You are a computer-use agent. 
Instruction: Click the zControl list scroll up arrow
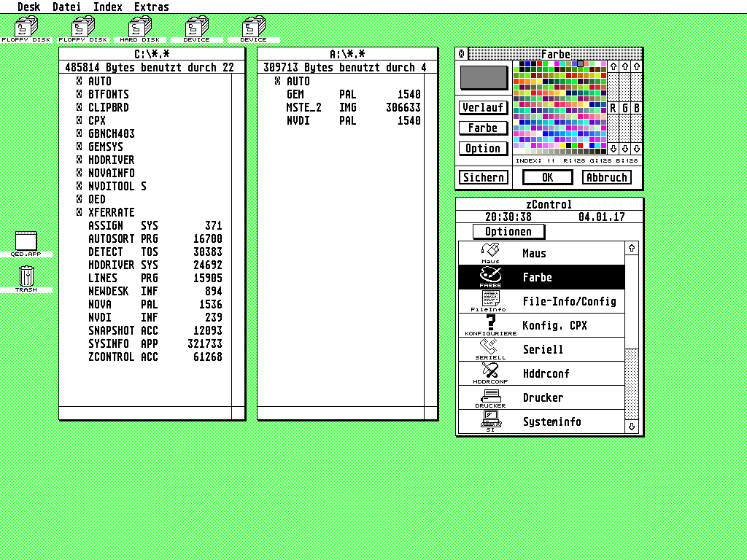[632, 248]
